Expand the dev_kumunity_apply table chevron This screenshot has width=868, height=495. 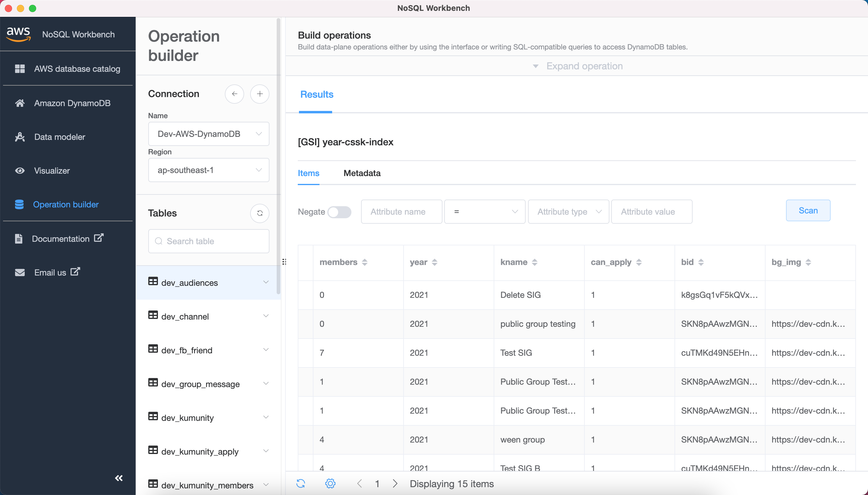266,451
